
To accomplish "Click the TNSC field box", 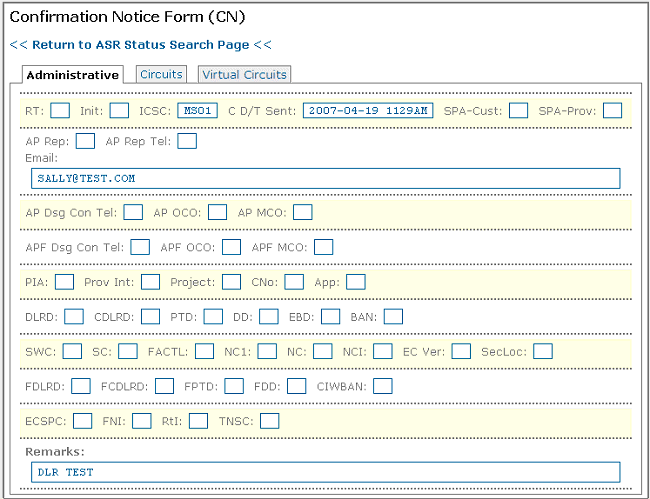I will tap(269, 421).
